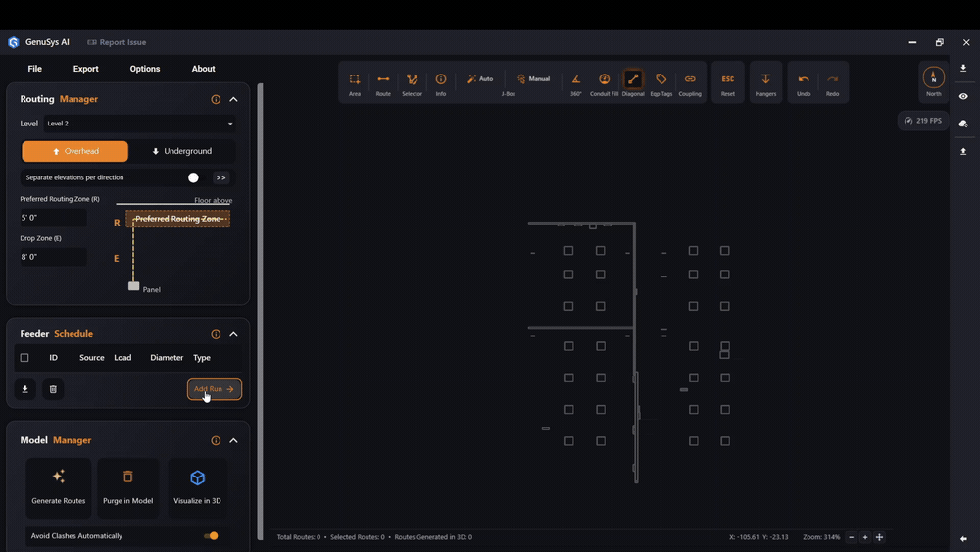Open Model Manager info icon
980x552 pixels.
[x=216, y=441]
